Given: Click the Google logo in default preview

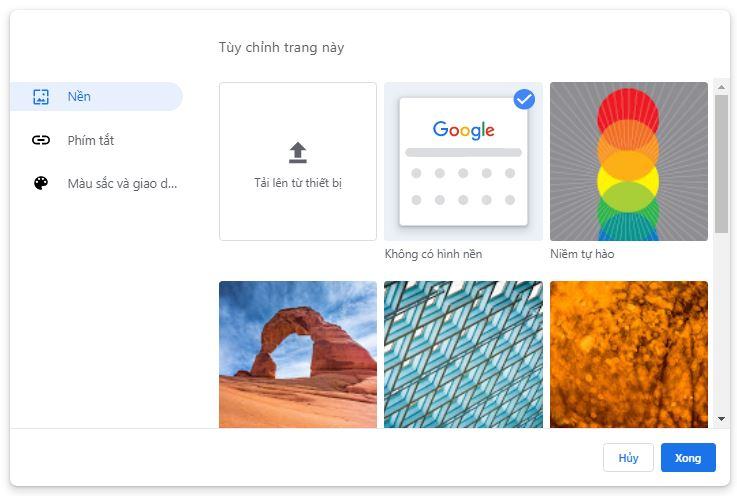Looking at the screenshot, I should pyautogui.click(x=464, y=130).
